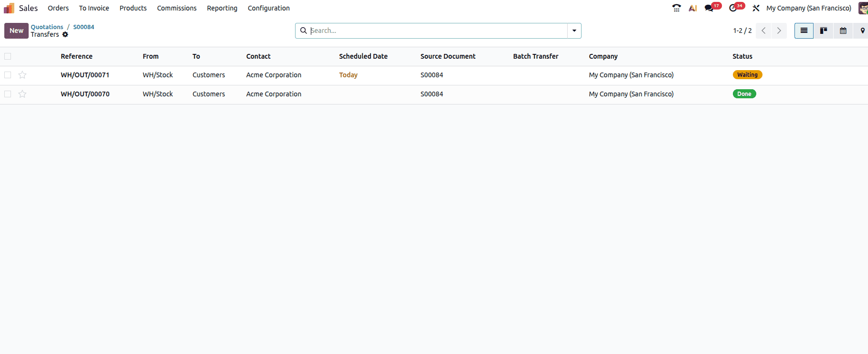Screen dimensions: 868x354
Task: Sort by the To column header
Action: pyautogui.click(x=196, y=56)
